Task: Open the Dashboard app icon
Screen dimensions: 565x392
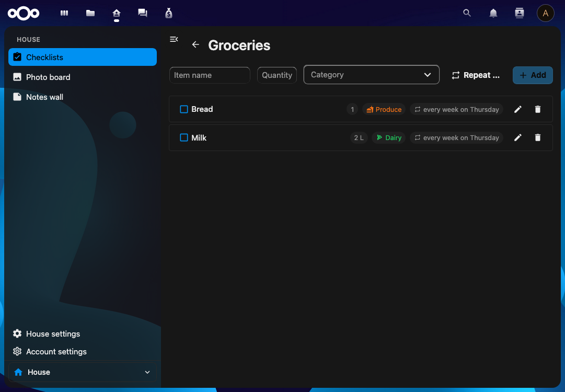Action: [x=64, y=13]
